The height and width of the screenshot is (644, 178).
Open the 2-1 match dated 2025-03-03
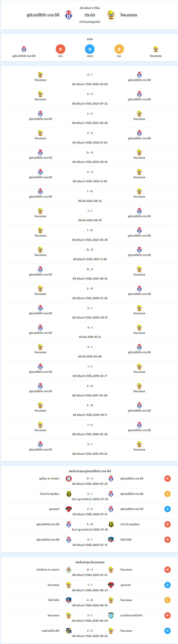90,79
